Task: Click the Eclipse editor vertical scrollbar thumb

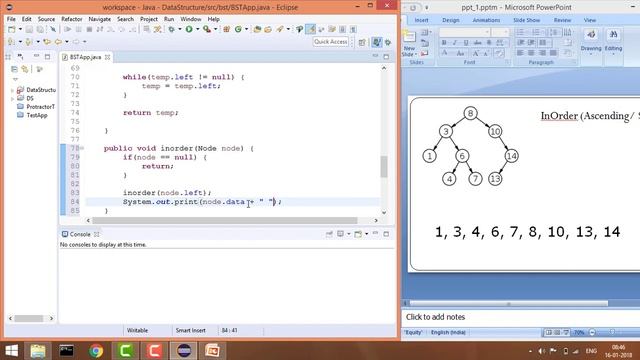Action: point(384,167)
